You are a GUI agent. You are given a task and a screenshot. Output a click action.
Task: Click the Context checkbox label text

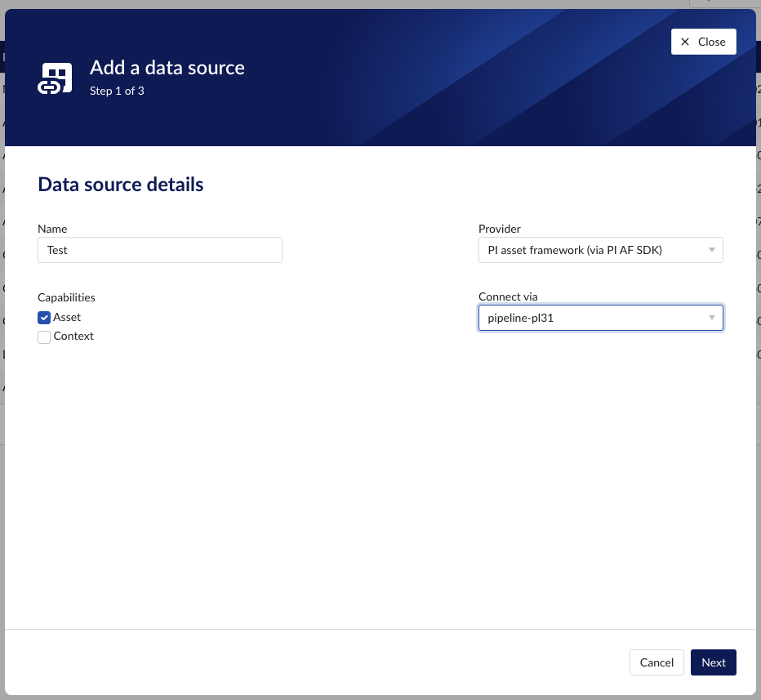[73, 336]
